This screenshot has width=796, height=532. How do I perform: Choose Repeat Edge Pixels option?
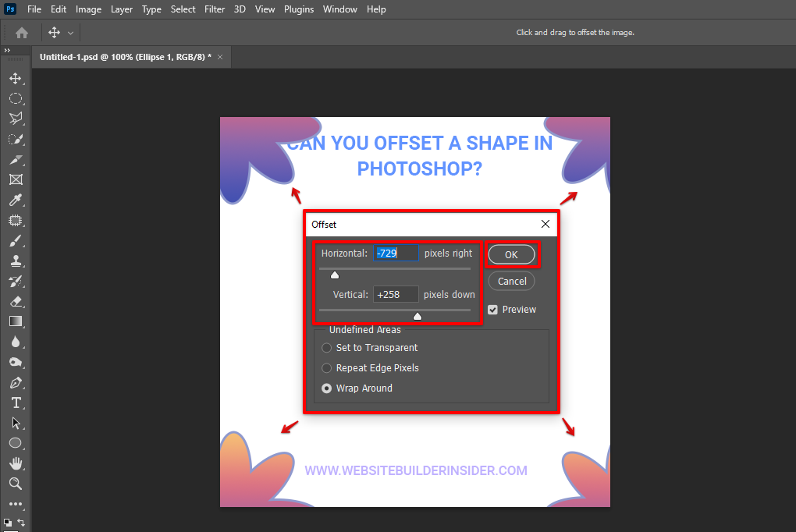[327, 368]
